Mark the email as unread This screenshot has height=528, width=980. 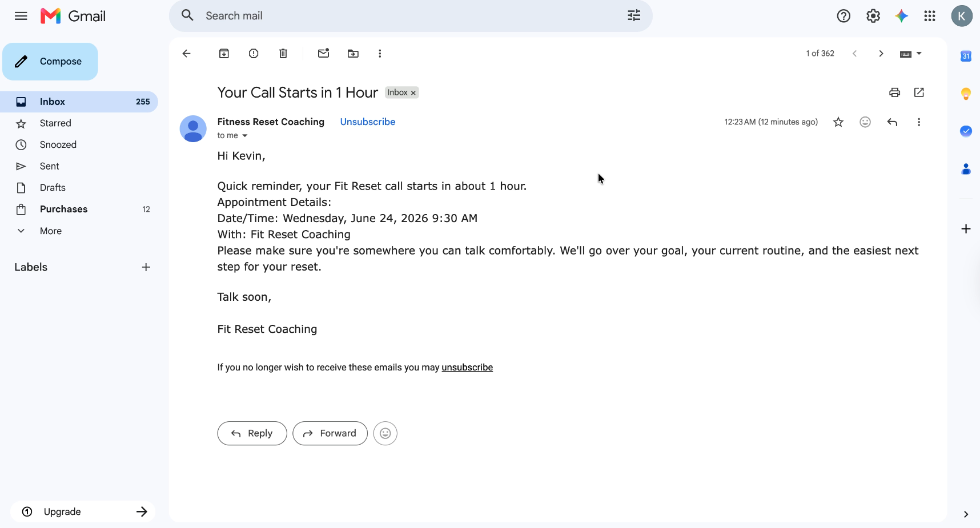324,54
